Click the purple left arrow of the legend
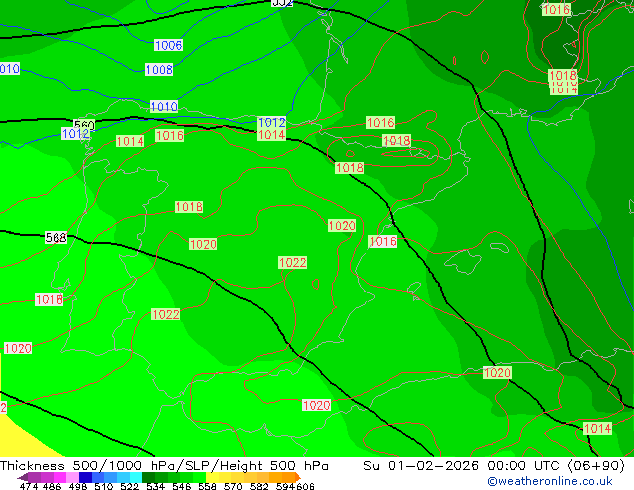The height and width of the screenshot is (490, 634). coord(23,477)
